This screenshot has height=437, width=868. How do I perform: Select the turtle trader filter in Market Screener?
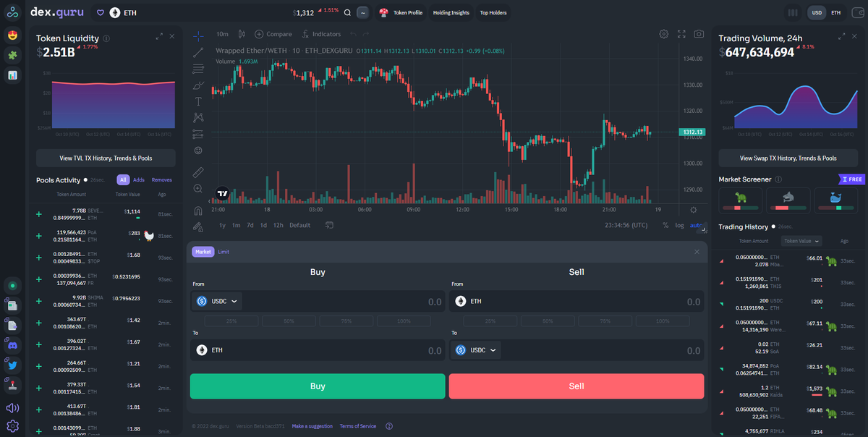click(740, 200)
